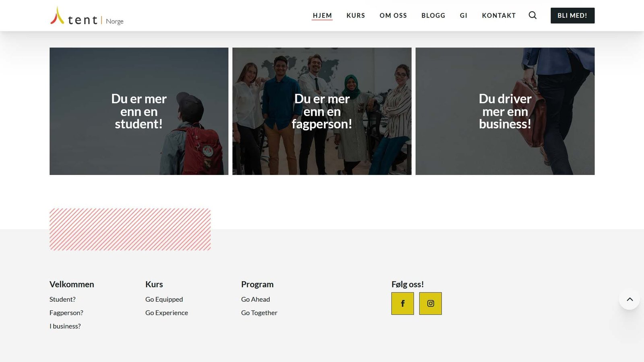
Task: Navigate to BLOGG in the menu
Action: [x=433, y=15]
